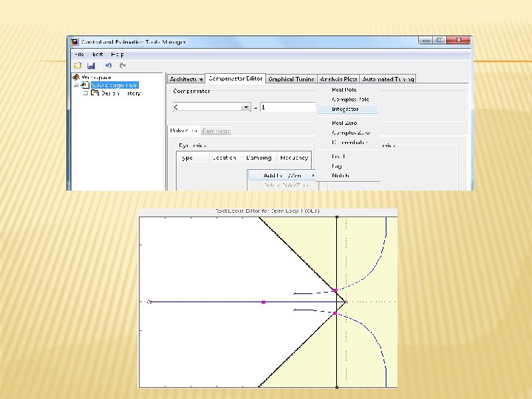Image resolution: width=532 pixels, height=399 pixels.
Task: Select the Pole/Zero sub-tab
Action: coord(183,131)
